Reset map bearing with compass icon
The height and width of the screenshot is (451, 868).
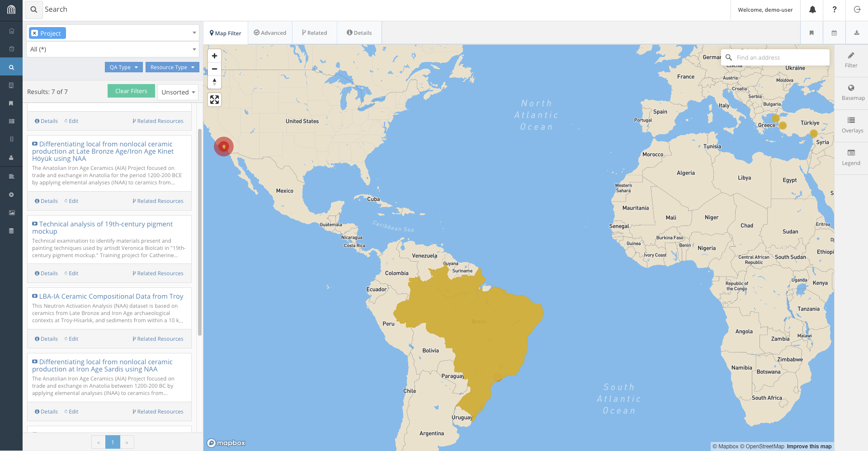coord(214,82)
